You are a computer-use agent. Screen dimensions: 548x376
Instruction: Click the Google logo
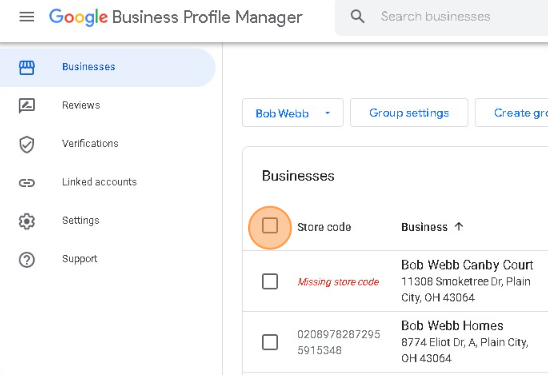click(x=78, y=17)
